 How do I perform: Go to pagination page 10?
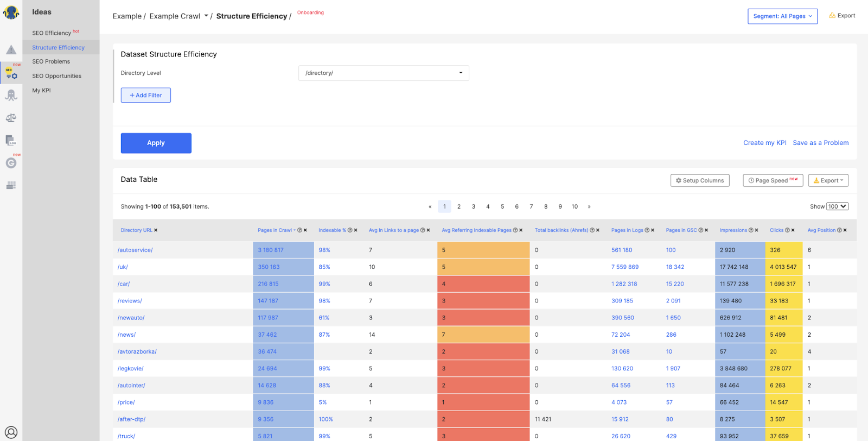[x=575, y=206]
